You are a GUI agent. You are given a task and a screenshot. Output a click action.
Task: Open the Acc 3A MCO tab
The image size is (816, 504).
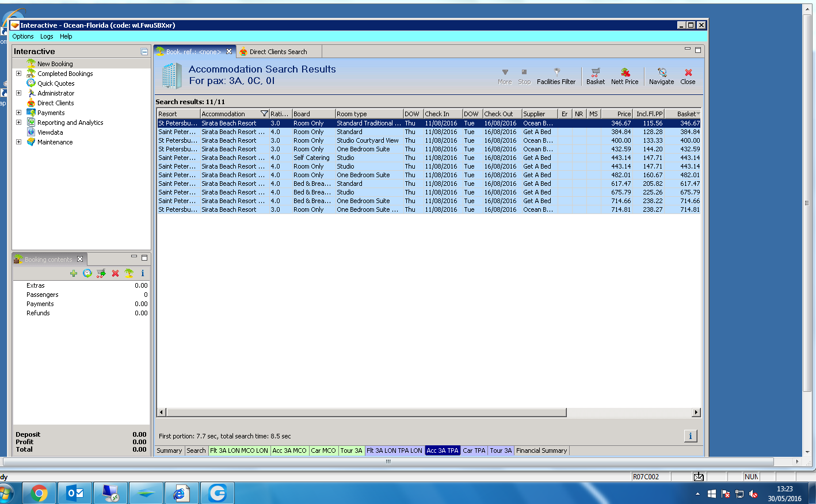(289, 450)
